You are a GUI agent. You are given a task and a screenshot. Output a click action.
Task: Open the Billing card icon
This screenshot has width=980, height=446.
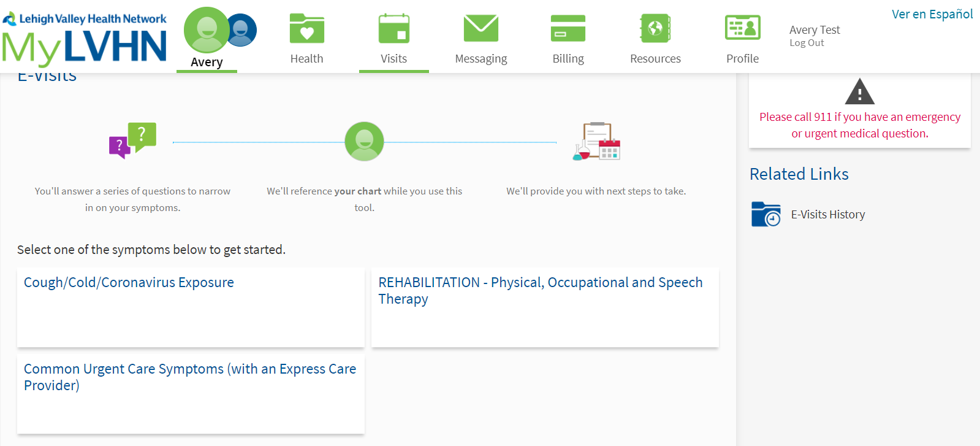(x=568, y=28)
